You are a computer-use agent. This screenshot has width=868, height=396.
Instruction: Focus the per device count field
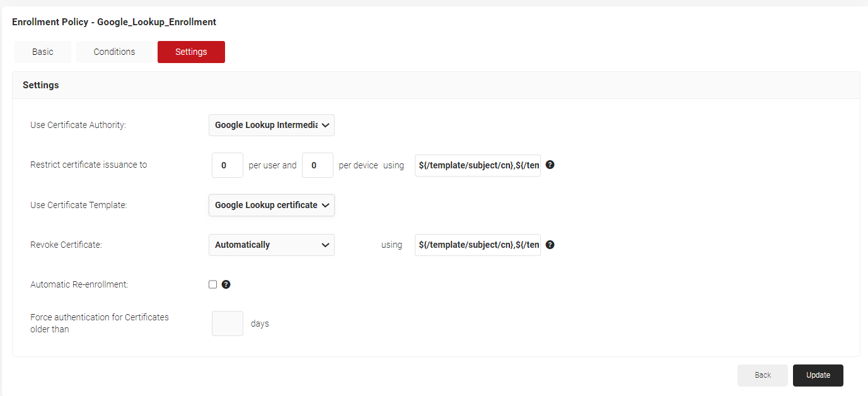pos(318,165)
